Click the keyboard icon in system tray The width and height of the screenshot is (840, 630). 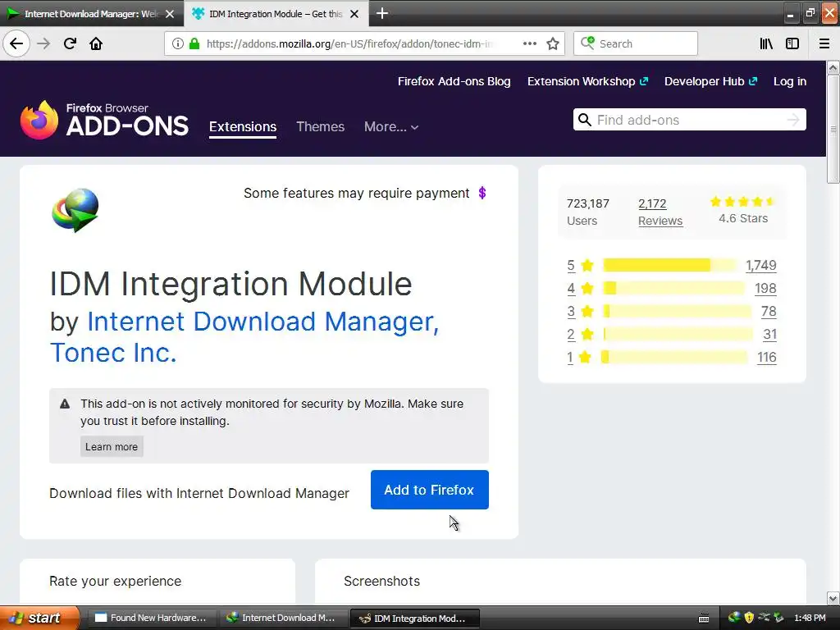[704, 619]
